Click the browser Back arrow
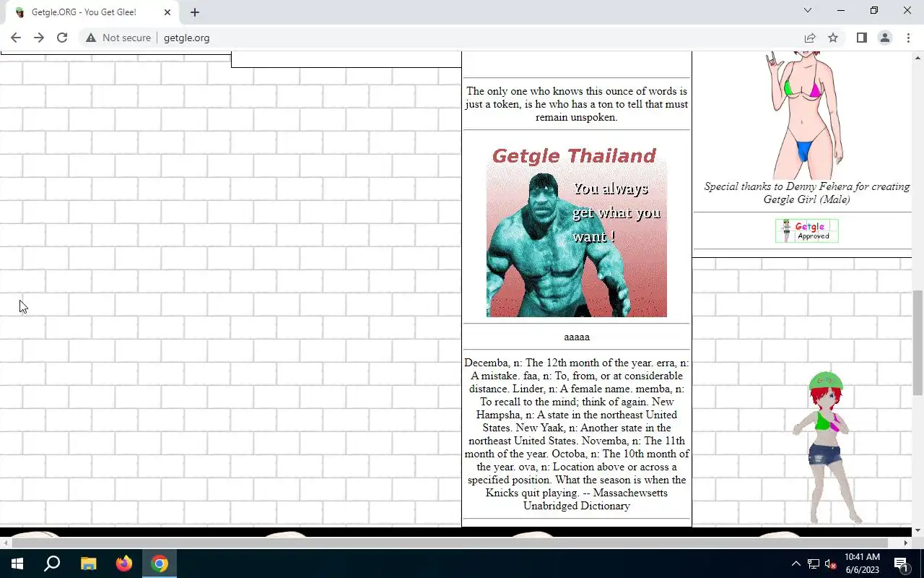 tap(16, 38)
